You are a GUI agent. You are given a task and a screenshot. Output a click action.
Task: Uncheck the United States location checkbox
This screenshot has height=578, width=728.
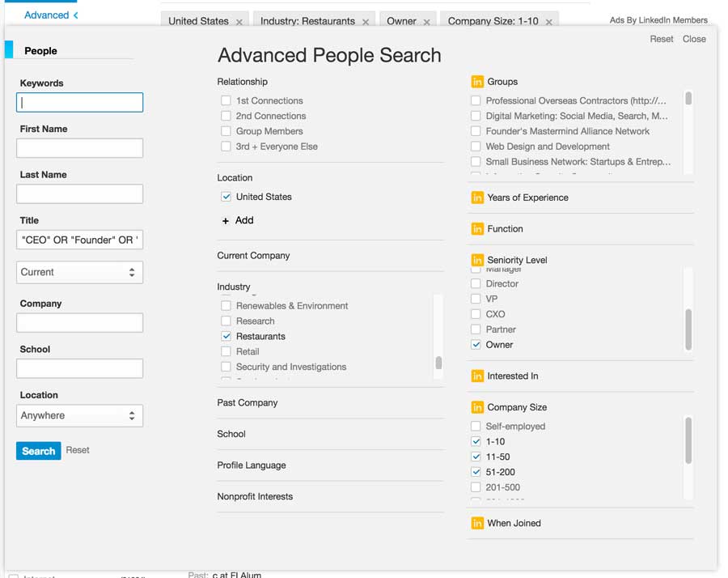[x=226, y=197]
